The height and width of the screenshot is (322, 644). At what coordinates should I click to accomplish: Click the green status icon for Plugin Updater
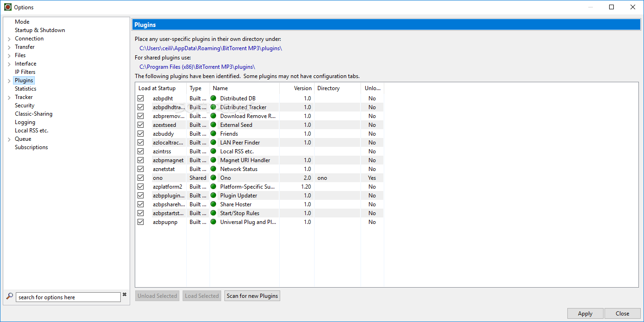pyautogui.click(x=214, y=196)
